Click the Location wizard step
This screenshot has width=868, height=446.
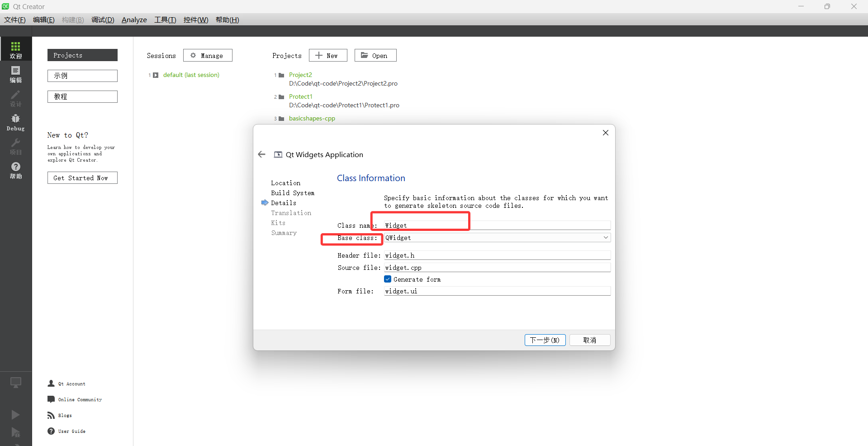point(285,183)
